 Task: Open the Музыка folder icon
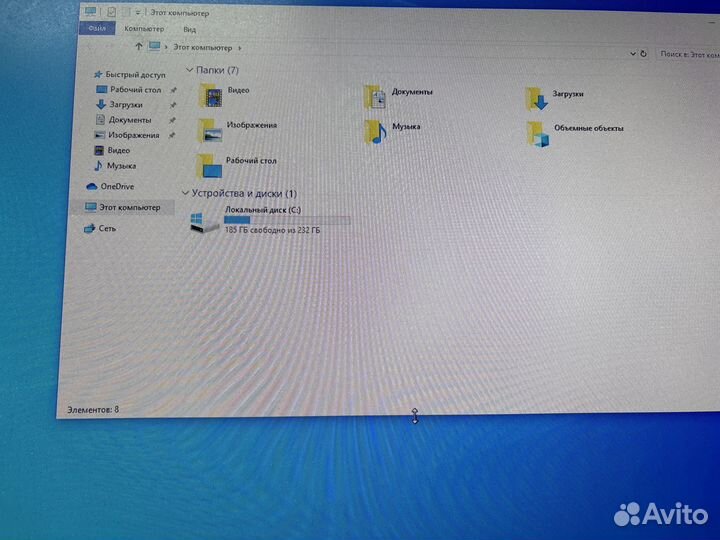[375, 132]
